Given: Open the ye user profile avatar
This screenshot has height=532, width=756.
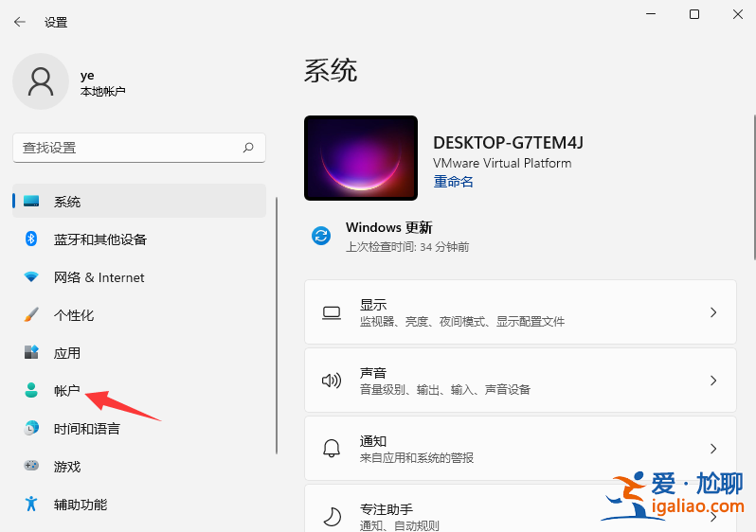Looking at the screenshot, I should pyautogui.click(x=41, y=81).
